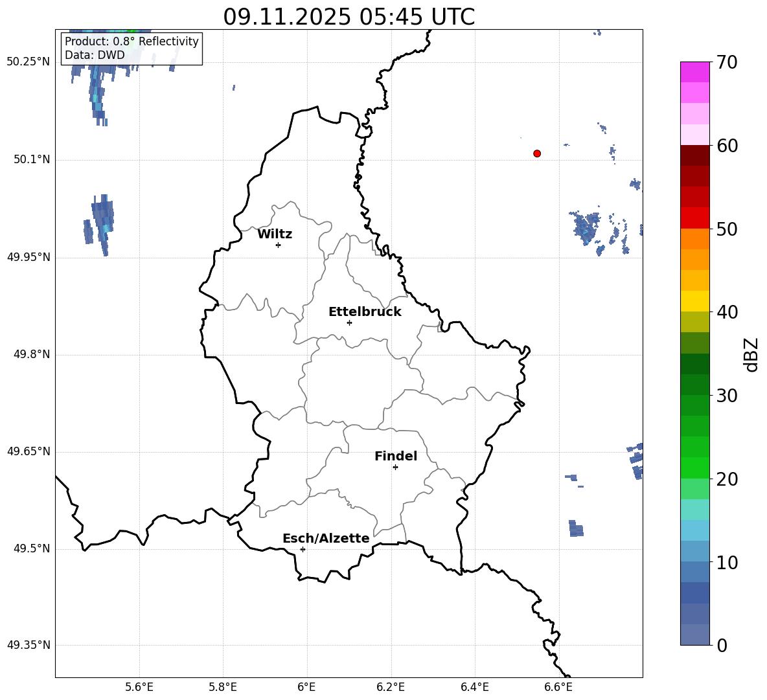Screen dimensions: 767x700
Task: Click the 5.8°E longitude label
Action: [x=223, y=687]
